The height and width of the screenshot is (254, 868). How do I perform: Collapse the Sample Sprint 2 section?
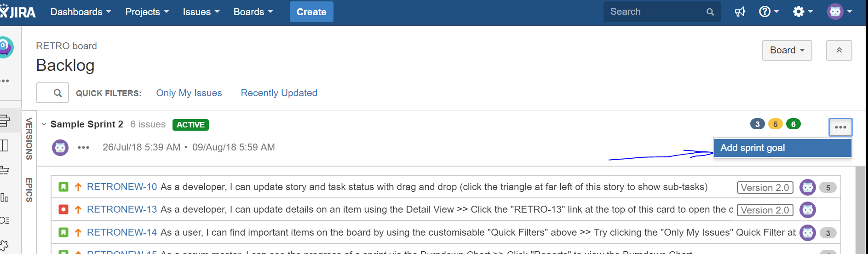[44, 124]
